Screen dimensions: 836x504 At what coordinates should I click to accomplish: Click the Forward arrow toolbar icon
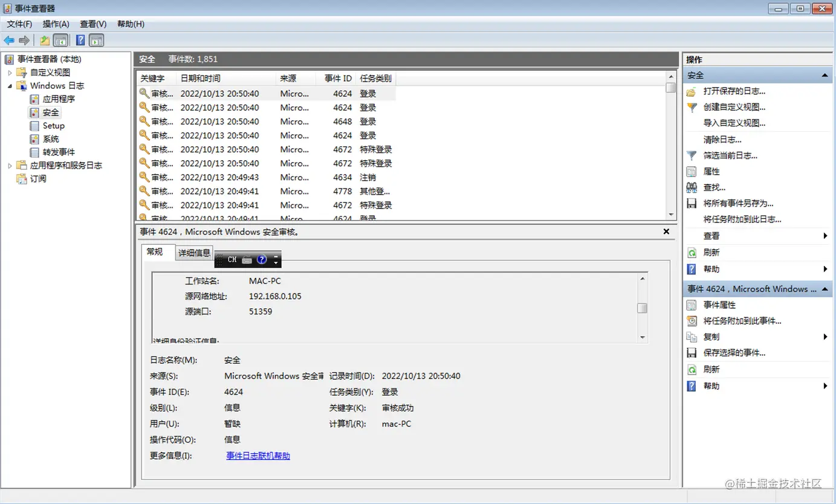(24, 40)
